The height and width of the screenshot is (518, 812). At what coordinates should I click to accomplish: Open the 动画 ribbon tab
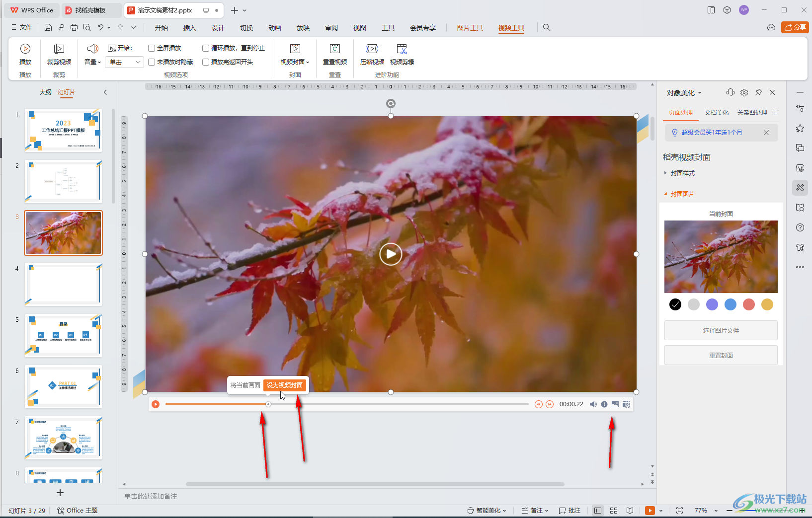(x=274, y=28)
